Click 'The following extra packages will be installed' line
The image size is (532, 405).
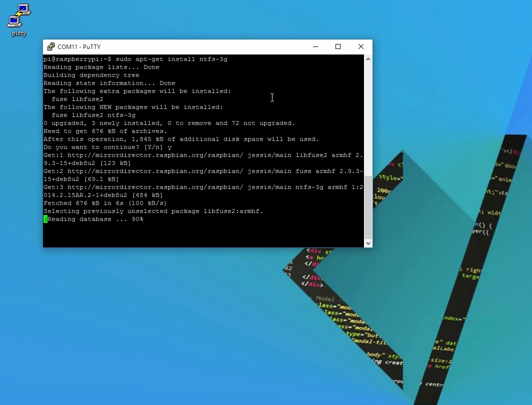coord(137,91)
